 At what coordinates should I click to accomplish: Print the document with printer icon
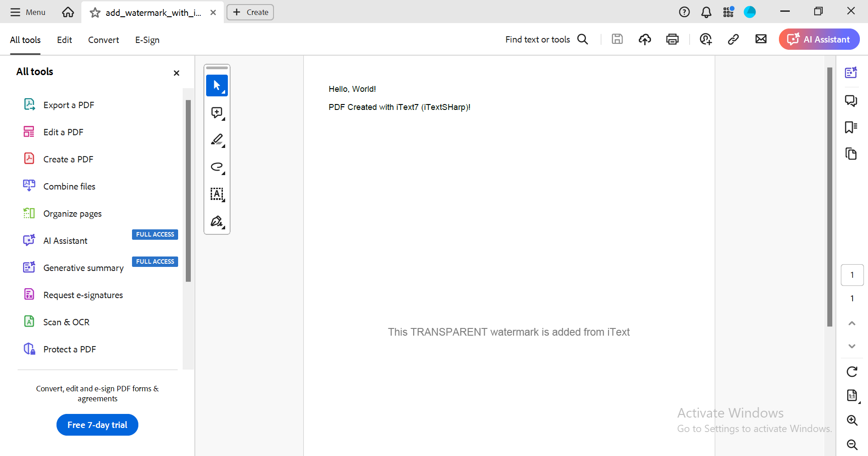tap(672, 39)
